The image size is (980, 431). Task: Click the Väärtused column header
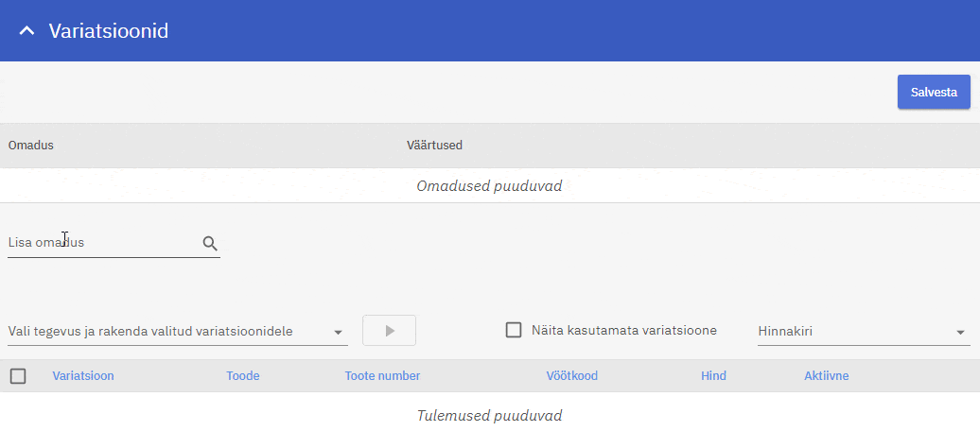pos(434,146)
